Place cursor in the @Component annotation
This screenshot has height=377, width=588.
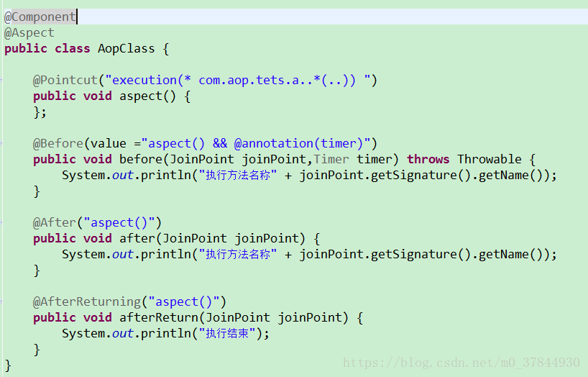pyautogui.click(x=40, y=17)
